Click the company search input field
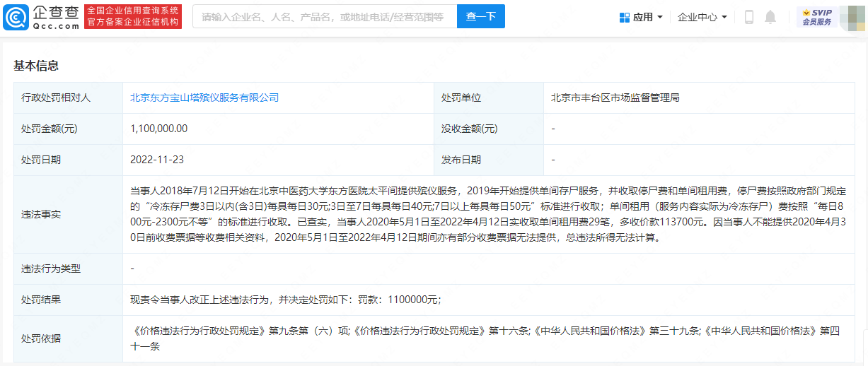 pos(325,16)
